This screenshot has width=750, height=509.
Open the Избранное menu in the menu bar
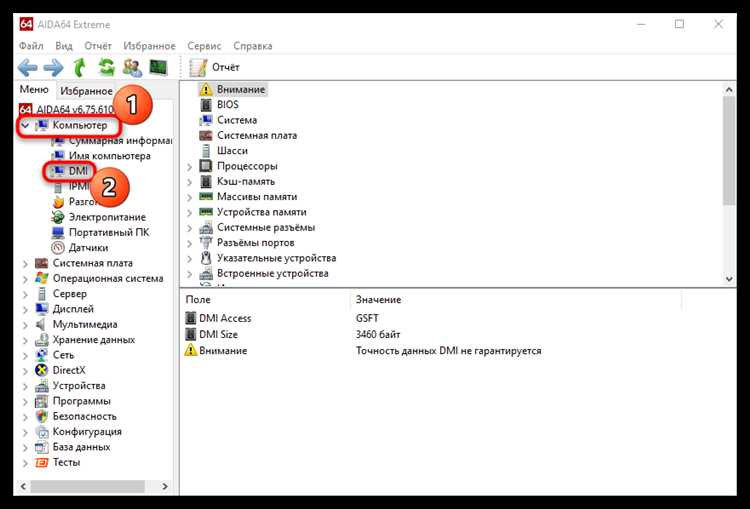coord(149,46)
